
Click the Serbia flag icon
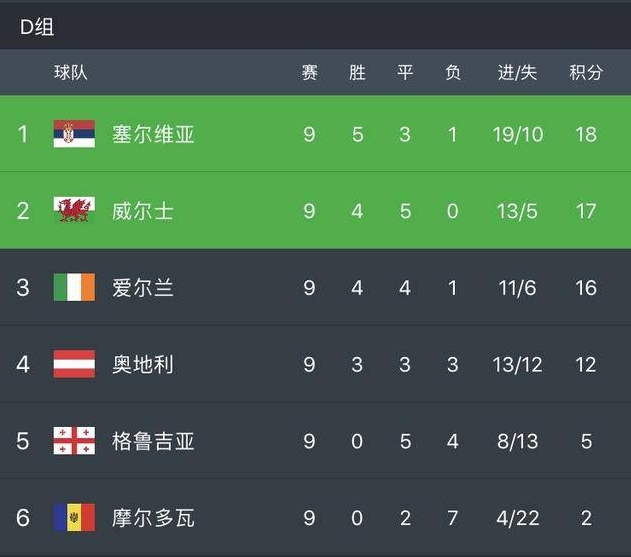(x=74, y=134)
